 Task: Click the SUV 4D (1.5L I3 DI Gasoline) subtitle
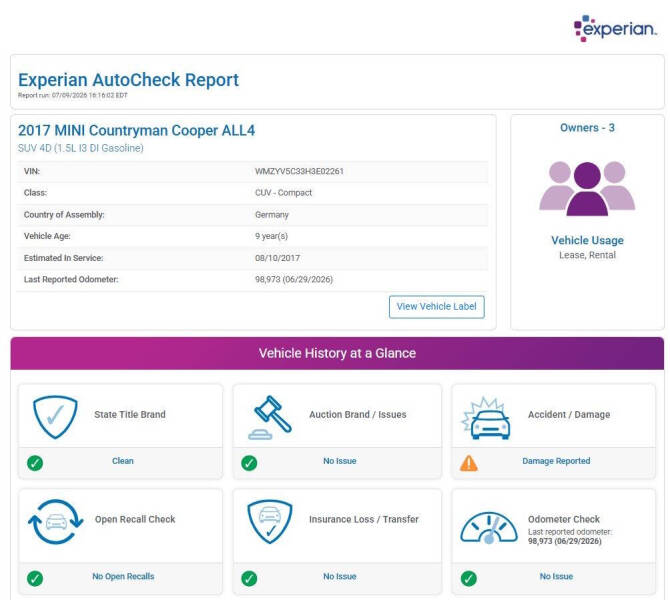pyautogui.click(x=81, y=148)
